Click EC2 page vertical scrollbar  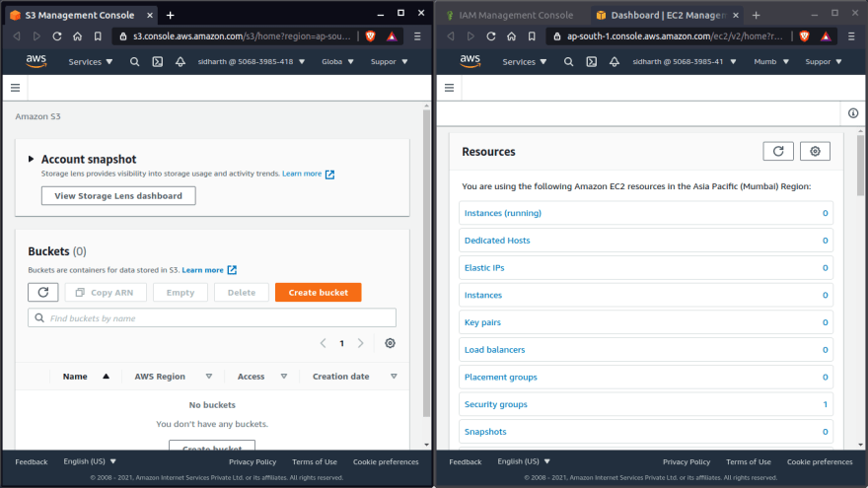pyautogui.click(x=860, y=166)
